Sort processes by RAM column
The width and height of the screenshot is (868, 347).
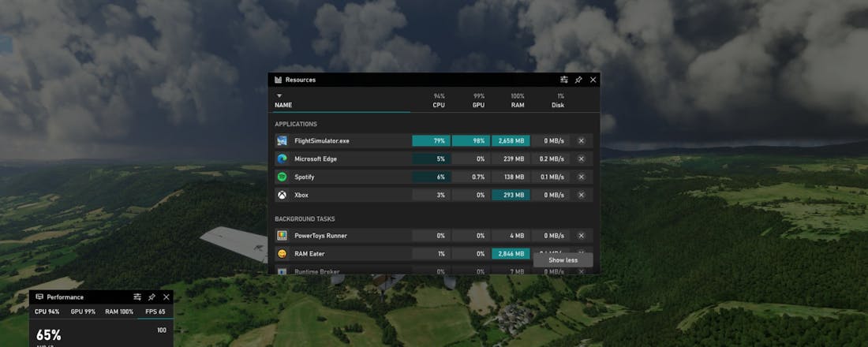(518, 100)
